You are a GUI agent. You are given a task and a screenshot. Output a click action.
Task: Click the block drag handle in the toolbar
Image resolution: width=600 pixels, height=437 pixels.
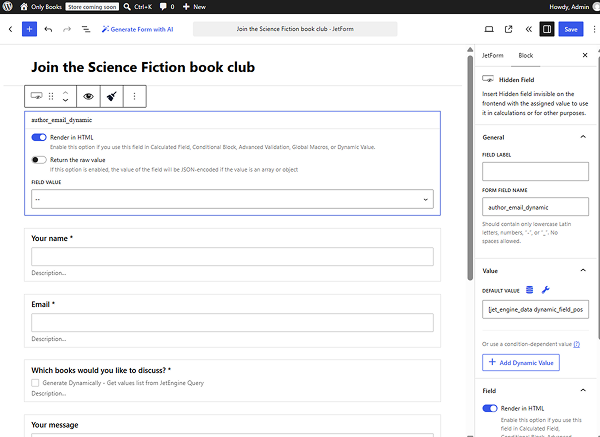[51, 96]
